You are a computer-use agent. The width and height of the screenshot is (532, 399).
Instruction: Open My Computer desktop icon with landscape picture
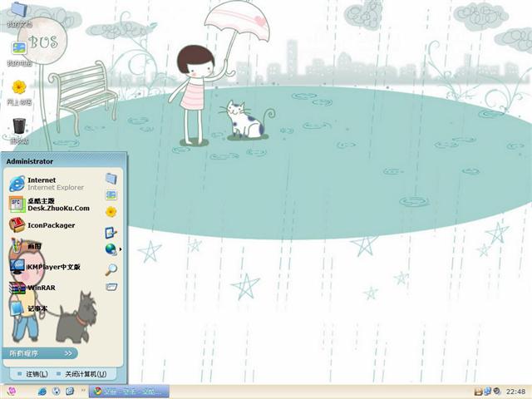[19, 48]
